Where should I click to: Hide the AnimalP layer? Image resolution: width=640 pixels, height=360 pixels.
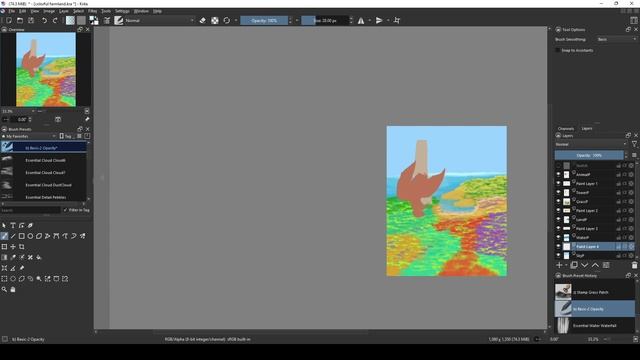558,174
